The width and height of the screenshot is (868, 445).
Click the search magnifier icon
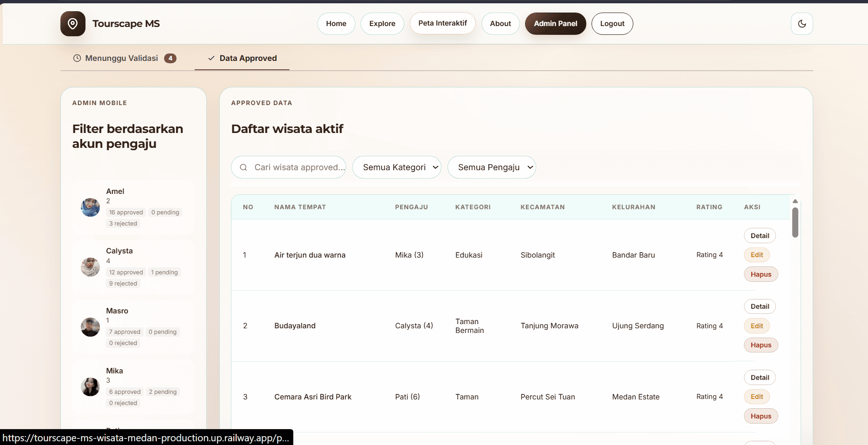tap(243, 167)
